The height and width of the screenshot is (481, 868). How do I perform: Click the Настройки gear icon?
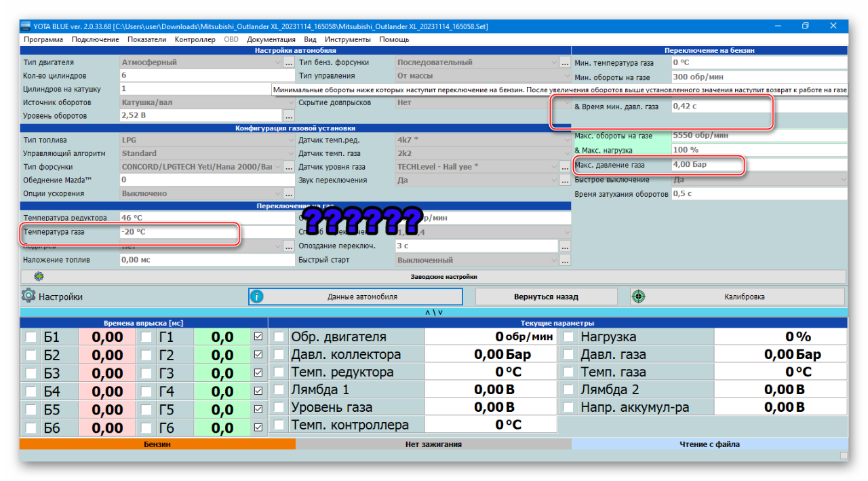[x=28, y=296]
